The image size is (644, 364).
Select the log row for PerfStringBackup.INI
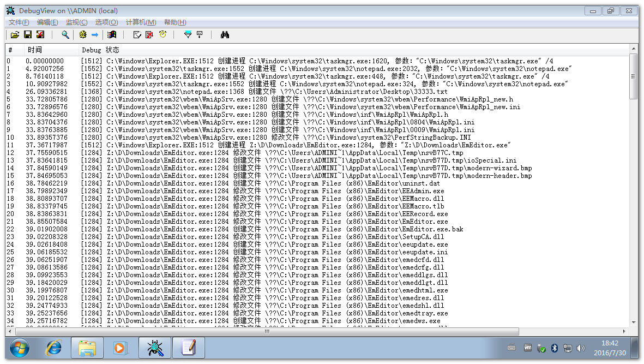(x=317, y=138)
